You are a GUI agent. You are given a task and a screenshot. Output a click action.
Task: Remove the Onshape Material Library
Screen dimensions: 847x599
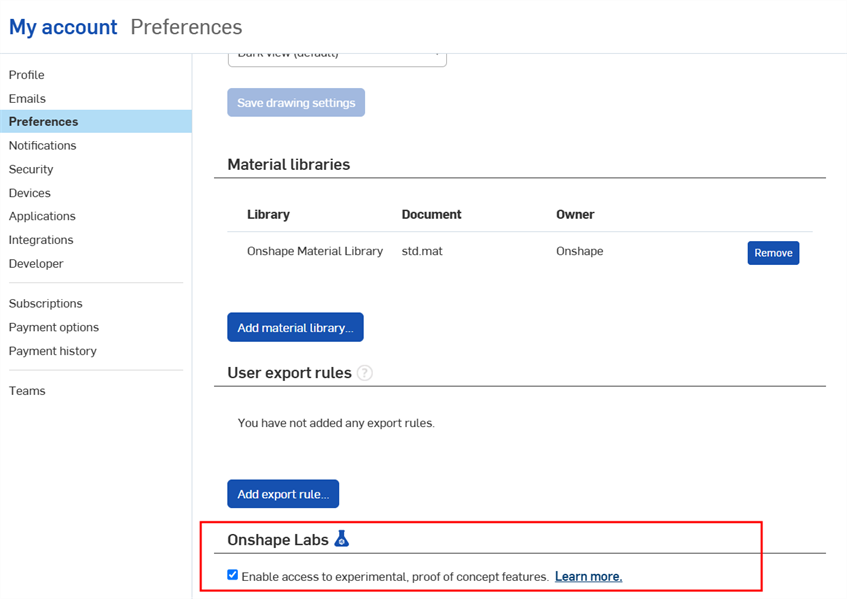pyautogui.click(x=773, y=253)
